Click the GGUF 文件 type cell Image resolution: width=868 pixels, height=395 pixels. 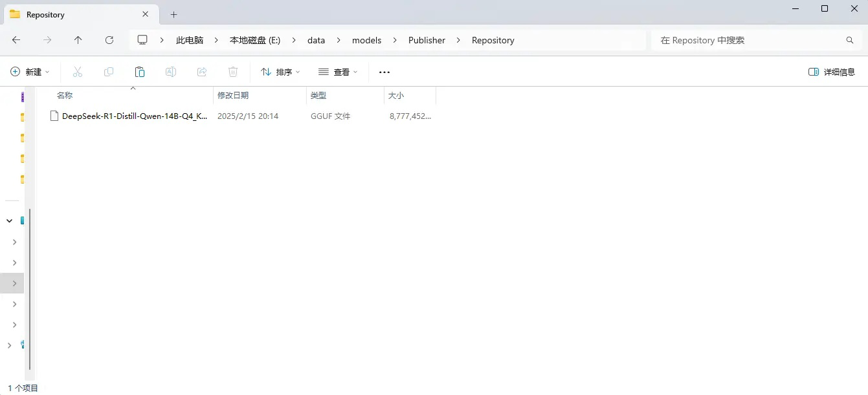tap(330, 116)
